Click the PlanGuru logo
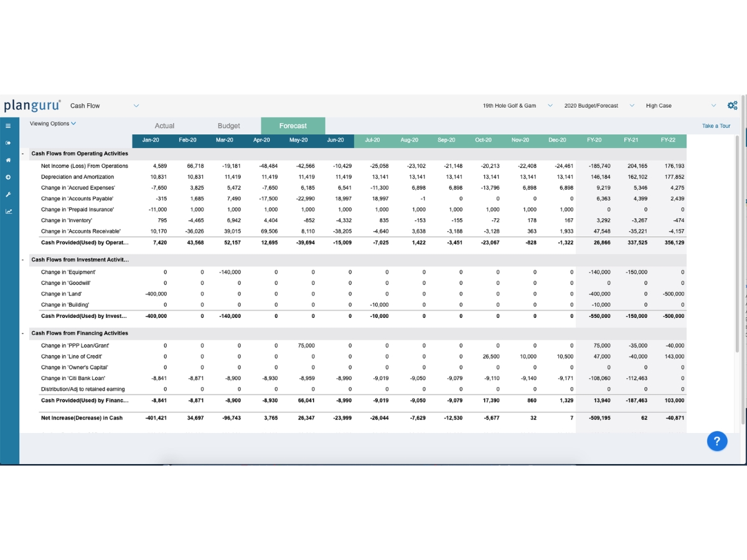The width and height of the screenshot is (747, 560). pyautogui.click(x=32, y=105)
